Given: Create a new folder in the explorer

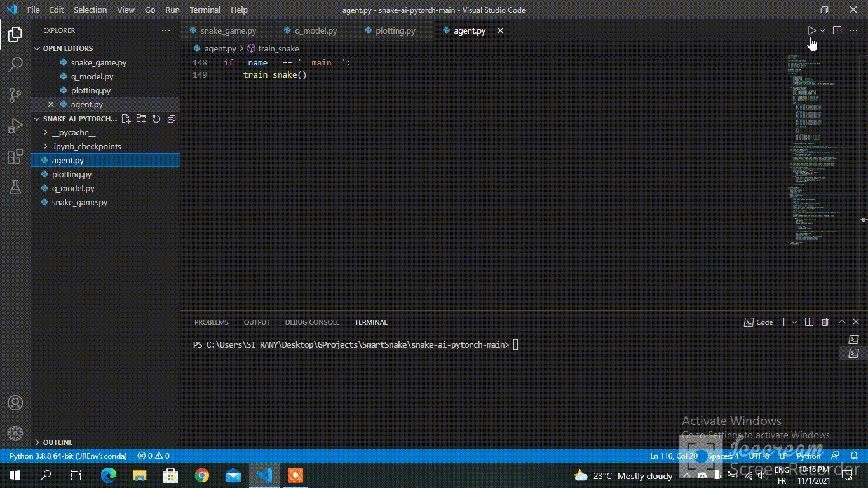Looking at the screenshot, I should click(x=141, y=119).
